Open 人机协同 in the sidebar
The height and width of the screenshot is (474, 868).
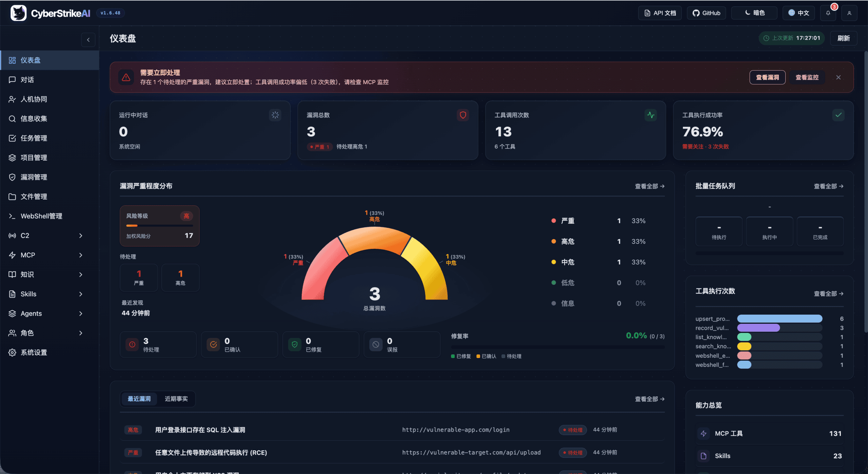(50, 99)
